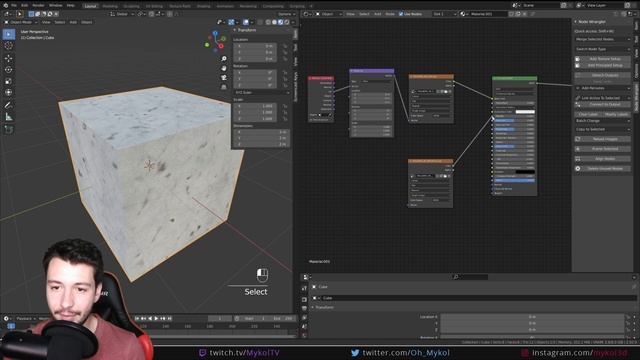
Task: Click Clear Label button
Action: [588, 114]
